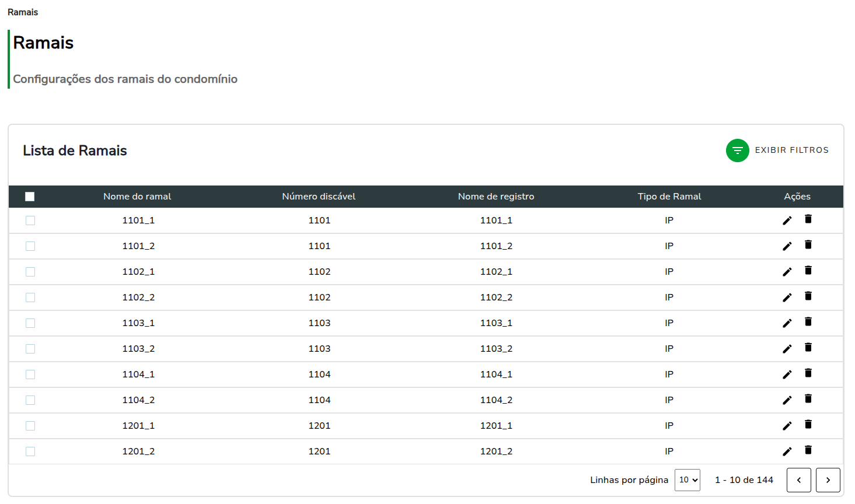Viewport: 855px width, 504px height.
Task: Edit ramal 1201_2
Action: click(787, 452)
